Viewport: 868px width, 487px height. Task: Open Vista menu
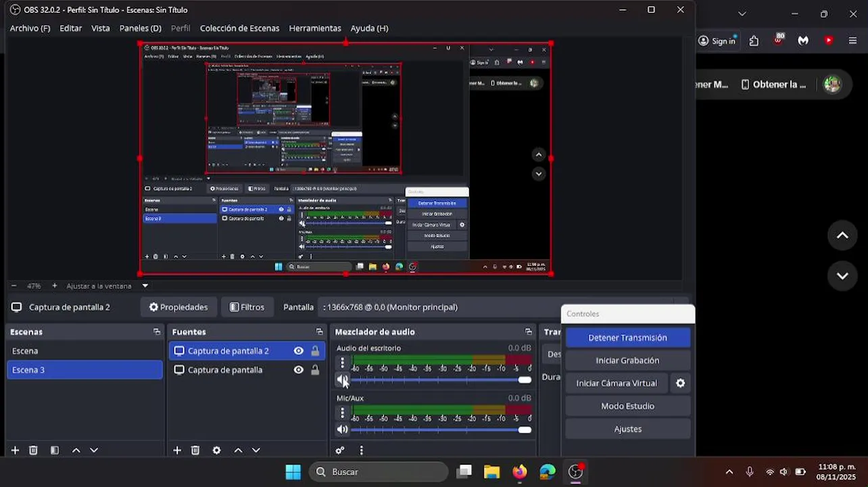pyautogui.click(x=100, y=28)
